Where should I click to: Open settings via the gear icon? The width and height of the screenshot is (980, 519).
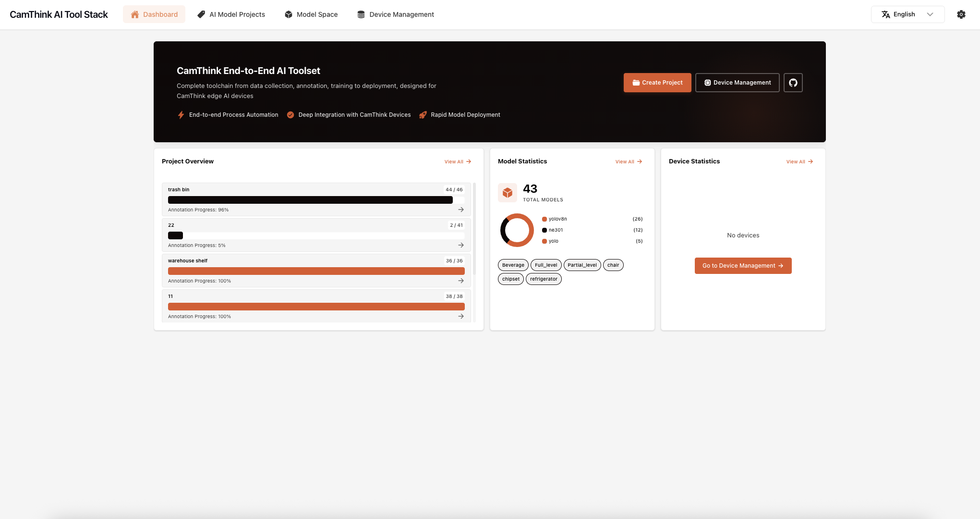961,14
